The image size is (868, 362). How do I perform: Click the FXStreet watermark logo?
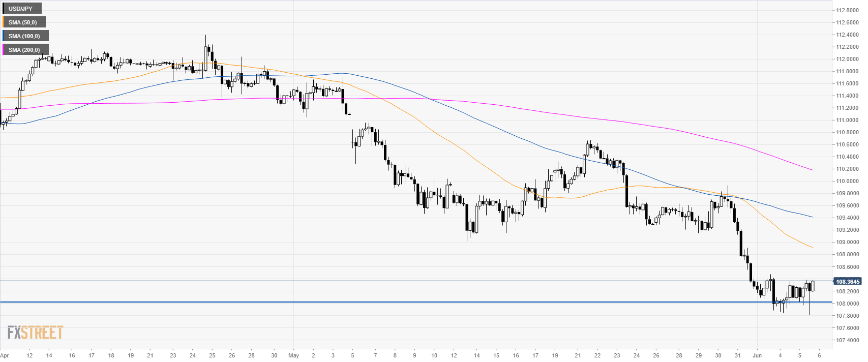point(35,333)
